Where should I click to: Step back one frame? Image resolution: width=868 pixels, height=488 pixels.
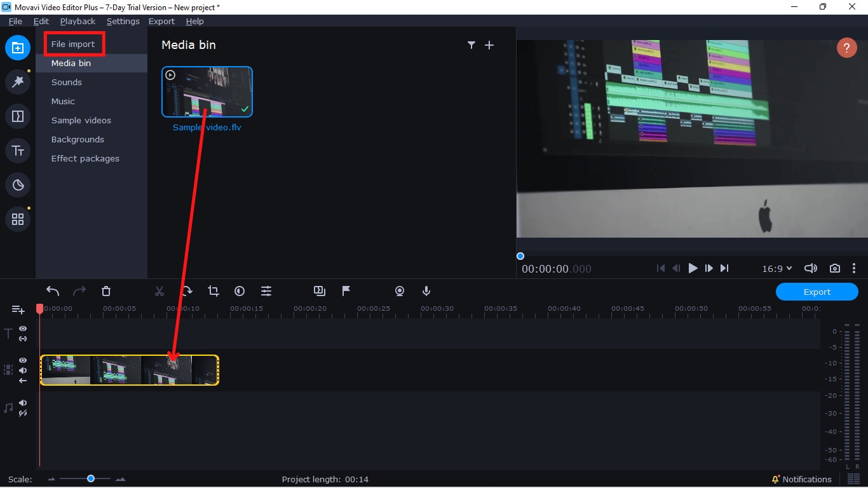[677, 268]
